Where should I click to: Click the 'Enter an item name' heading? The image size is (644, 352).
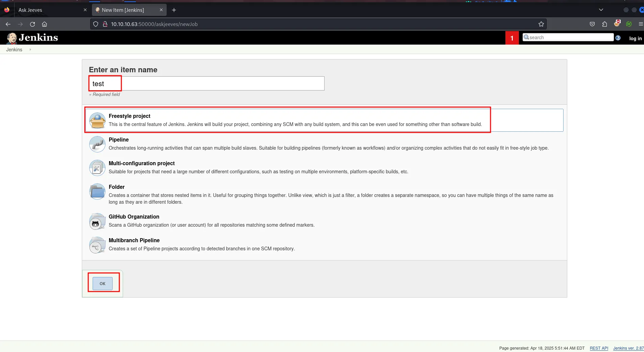coord(123,70)
